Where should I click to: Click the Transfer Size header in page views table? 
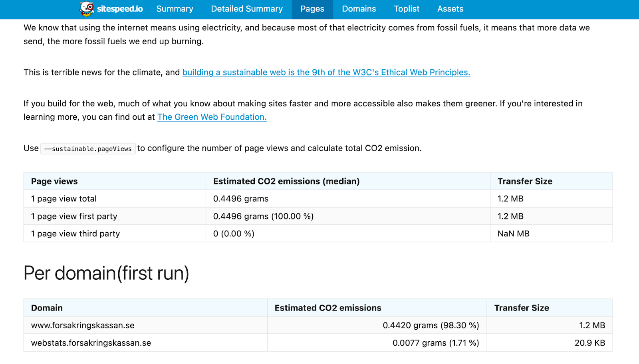(525, 181)
